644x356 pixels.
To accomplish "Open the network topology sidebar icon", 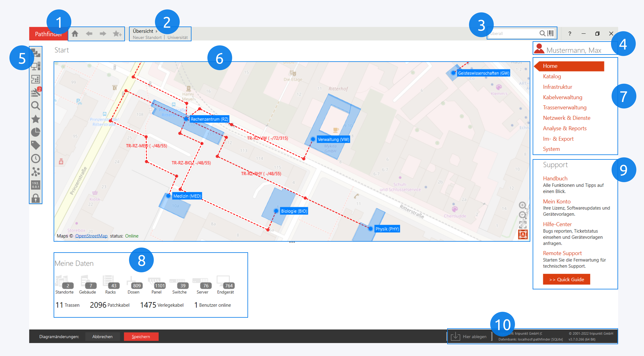I will pyautogui.click(x=36, y=172).
